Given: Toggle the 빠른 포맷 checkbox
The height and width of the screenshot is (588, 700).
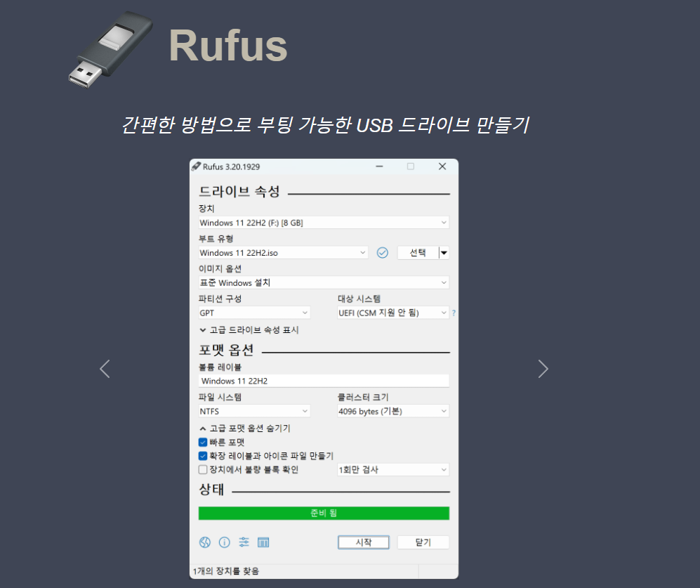Looking at the screenshot, I should 203,443.
